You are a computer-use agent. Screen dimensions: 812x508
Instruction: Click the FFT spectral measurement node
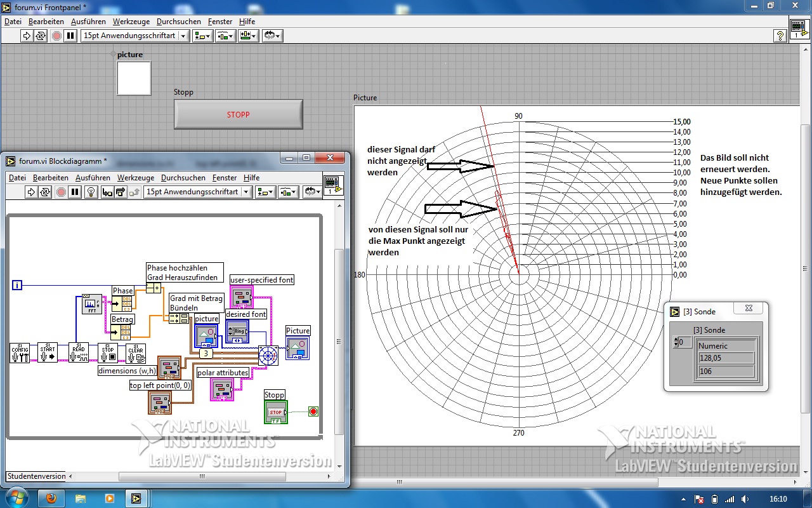click(x=92, y=304)
